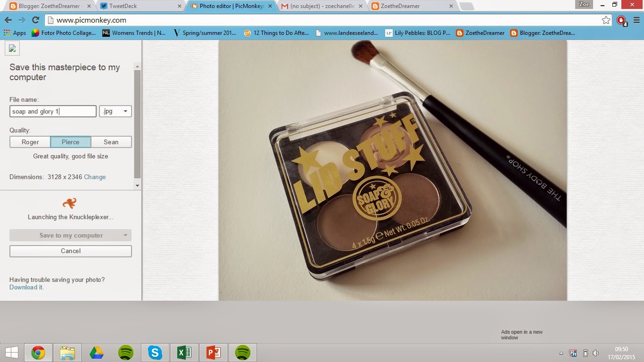Open the red extension icon in Chrome toolbar
This screenshot has width=644, height=362.
point(621,20)
